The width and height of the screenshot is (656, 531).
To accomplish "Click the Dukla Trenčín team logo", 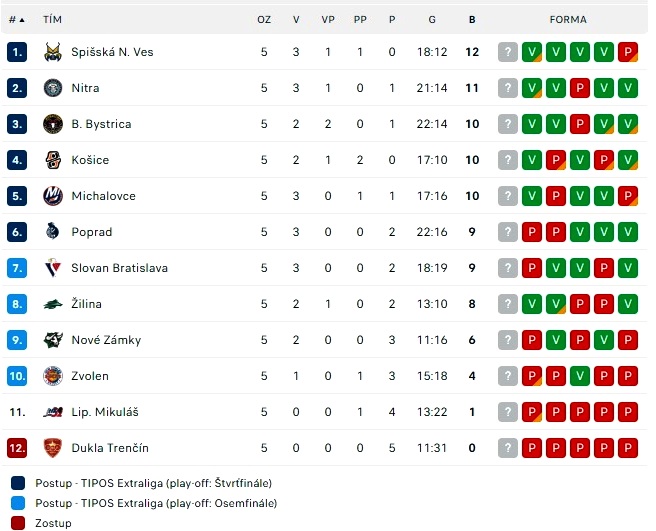I will (x=53, y=448).
